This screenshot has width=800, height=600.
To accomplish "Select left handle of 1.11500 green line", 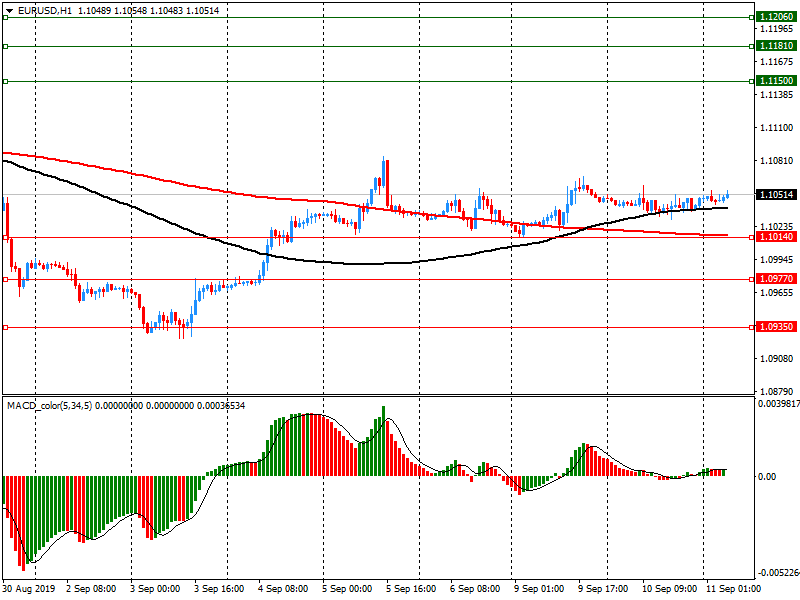I will tap(6, 81).
